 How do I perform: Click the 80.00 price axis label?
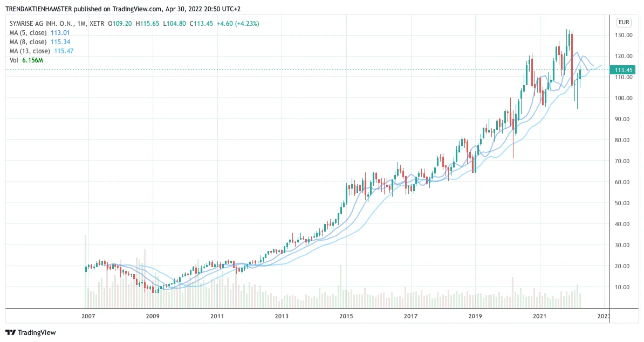(624, 140)
